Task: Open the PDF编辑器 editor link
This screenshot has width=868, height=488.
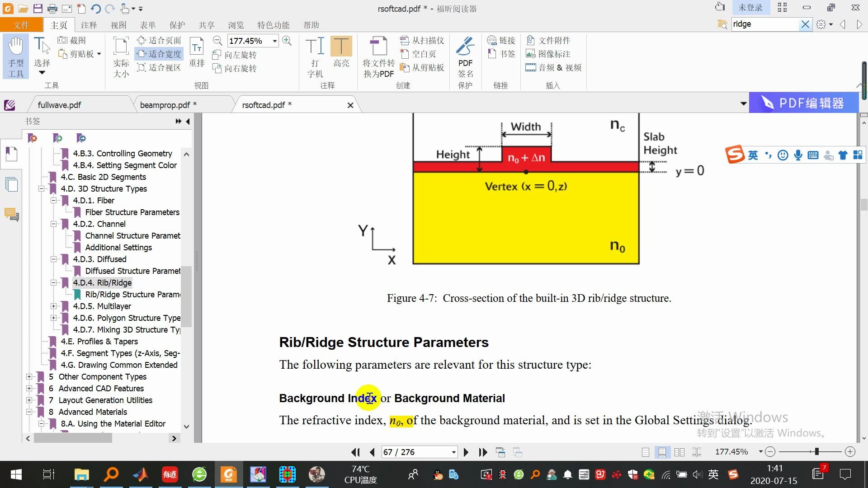Action: tap(804, 103)
